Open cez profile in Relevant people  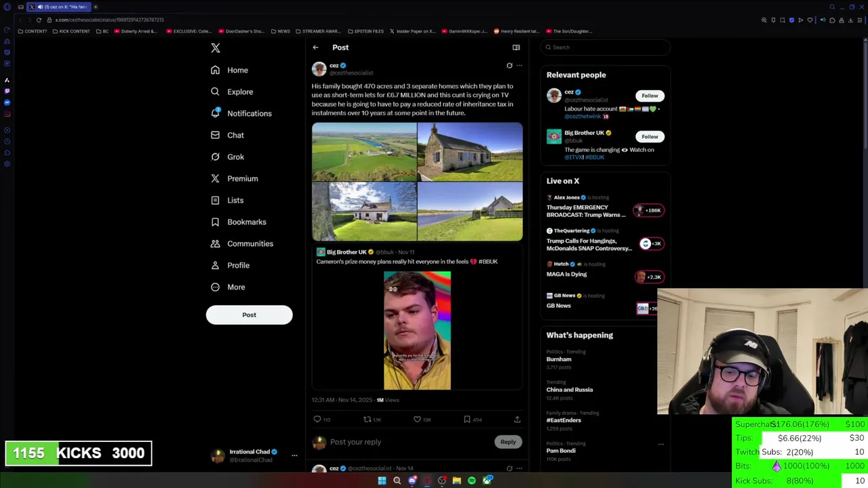tap(569, 92)
